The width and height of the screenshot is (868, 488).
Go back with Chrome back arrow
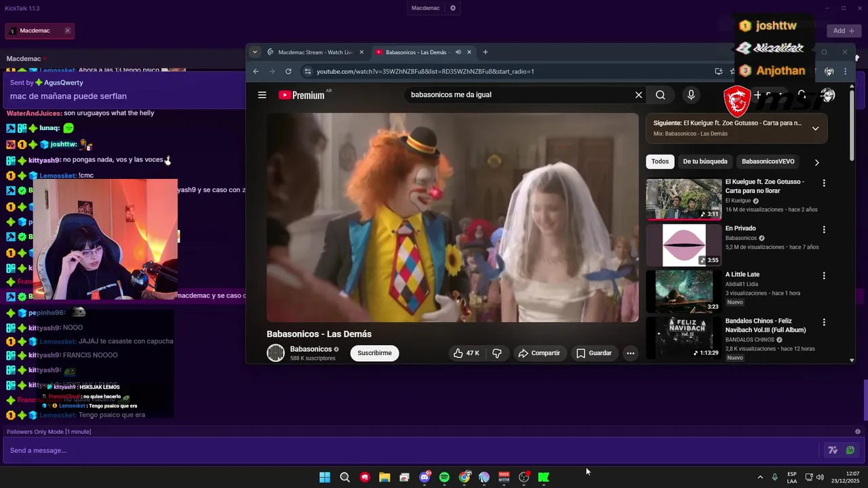pos(256,71)
